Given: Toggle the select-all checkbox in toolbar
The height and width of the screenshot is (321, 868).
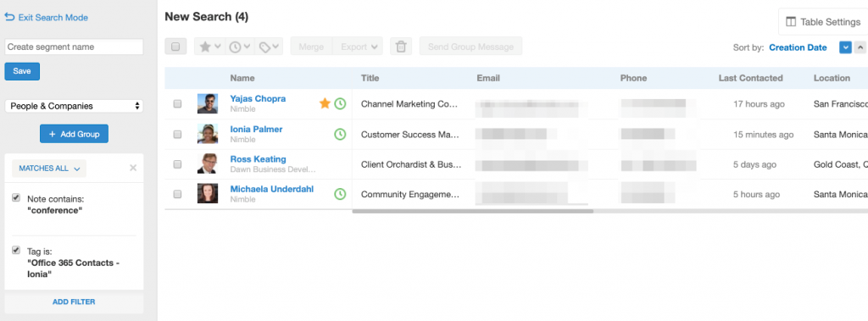Looking at the screenshot, I should pyautogui.click(x=175, y=47).
